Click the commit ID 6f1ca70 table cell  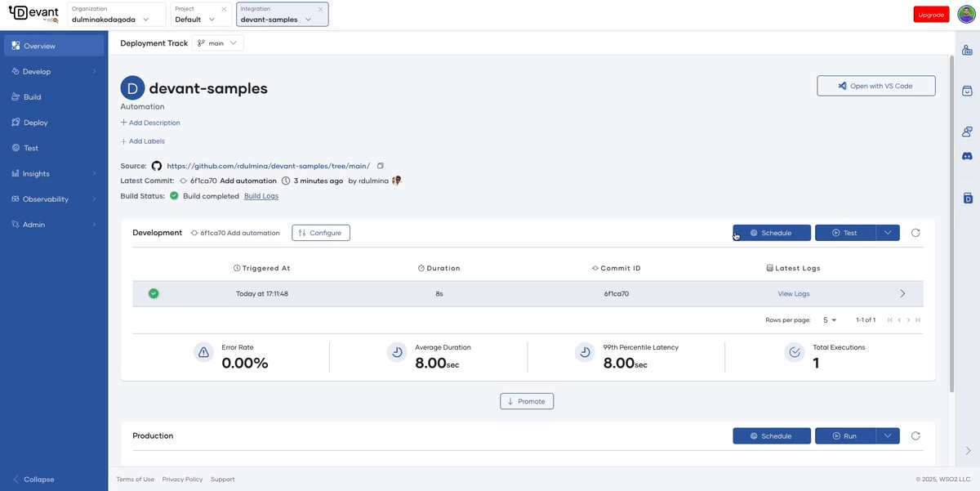[x=617, y=293]
